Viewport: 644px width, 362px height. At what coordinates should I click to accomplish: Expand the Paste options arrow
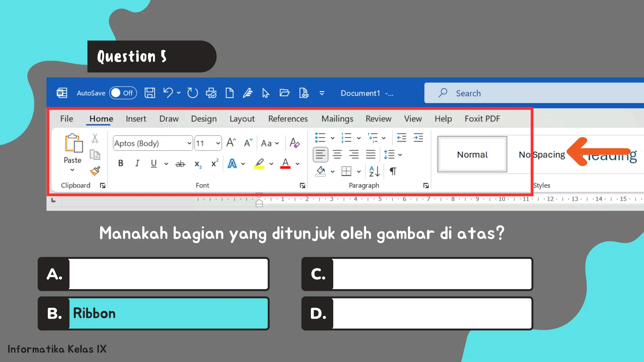(72, 170)
